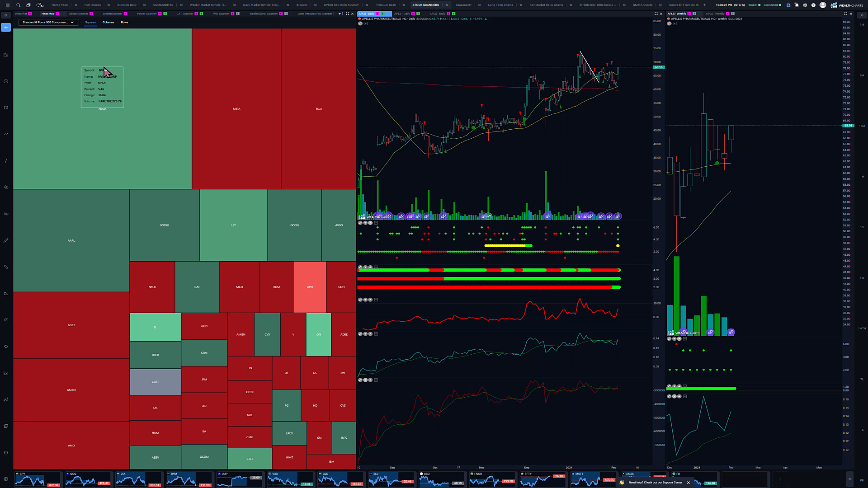Open the AI assistant icon in top bar
Viewport: 868px width, 488px height.
point(40,5)
